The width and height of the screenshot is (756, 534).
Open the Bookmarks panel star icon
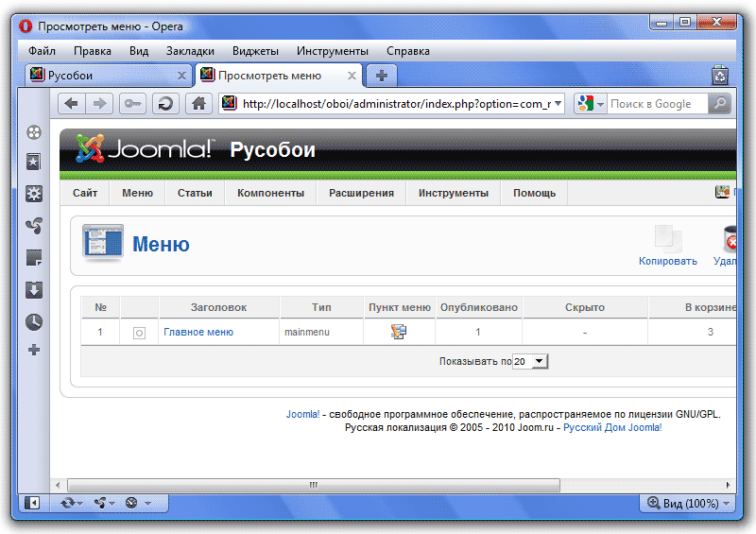[33, 163]
